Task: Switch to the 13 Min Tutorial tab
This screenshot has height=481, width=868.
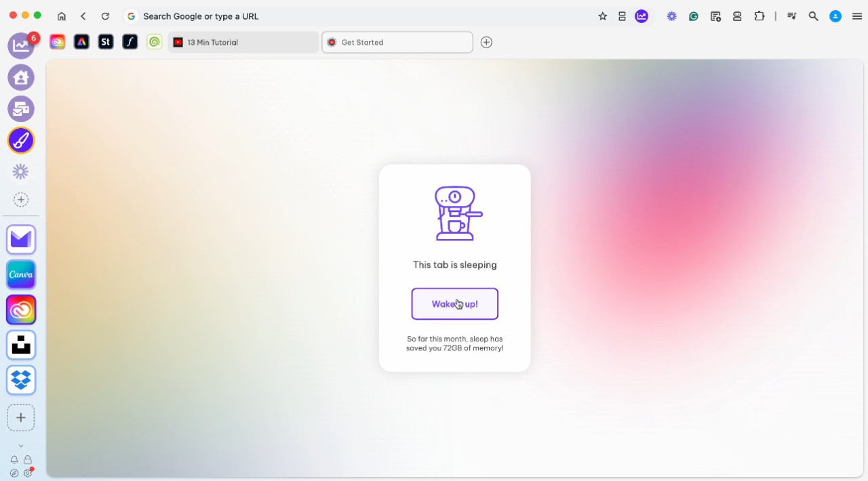Action: point(243,42)
